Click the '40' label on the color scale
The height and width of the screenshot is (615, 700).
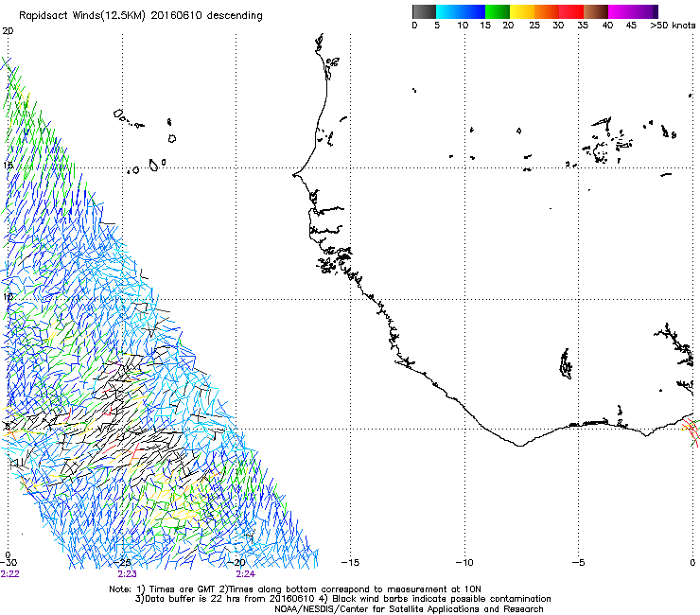[607, 26]
